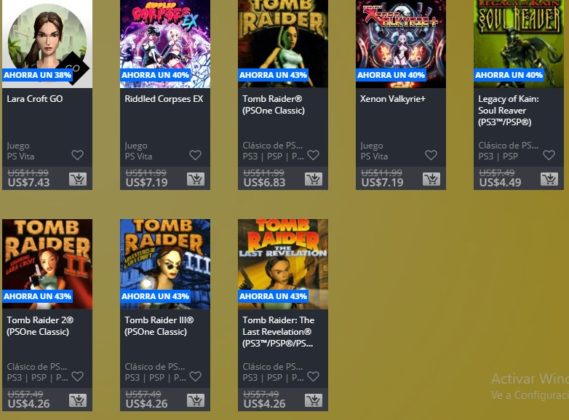Toggle wishlist heart for Lara Croft GO
The width and height of the screenshot is (569, 420).
(77, 155)
